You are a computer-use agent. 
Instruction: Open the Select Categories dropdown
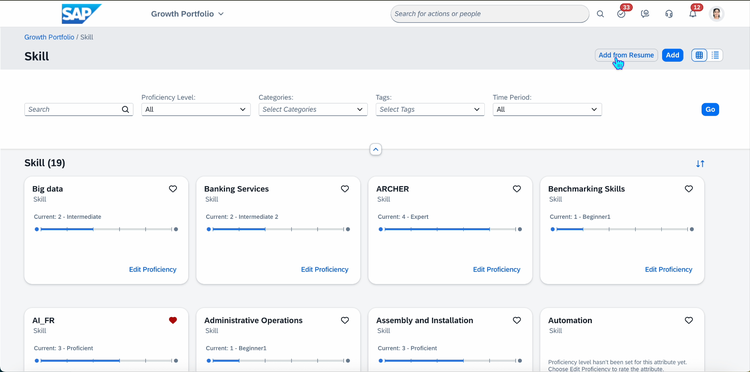(313, 109)
